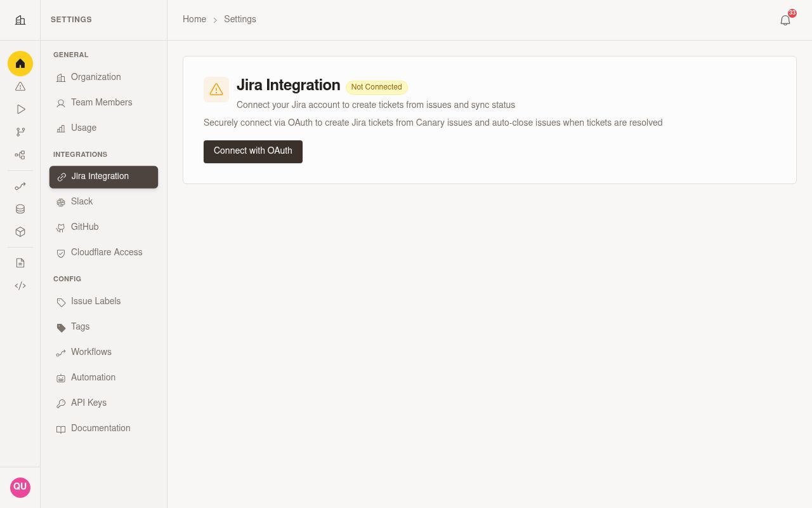Open the package cube icon
812x508 pixels.
click(20, 232)
